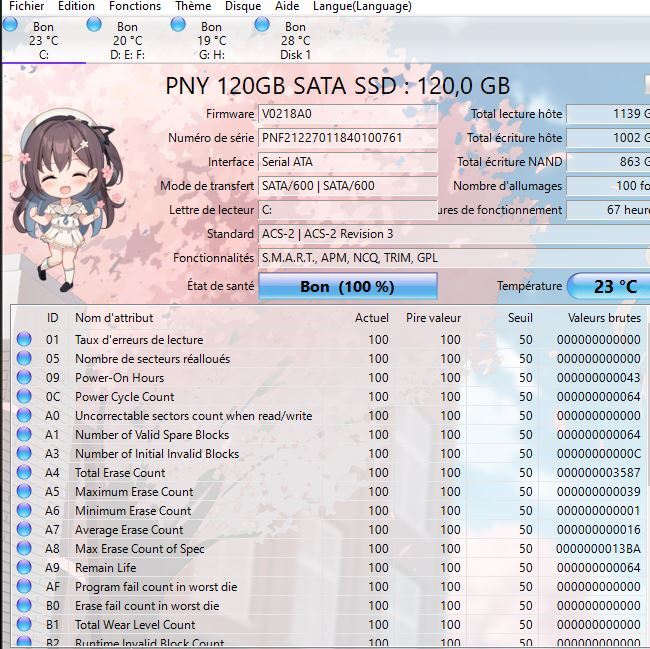The height and width of the screenshot is (649, 650).
Task: Select the Remain Life attribute text
Action: pos(105,568)
